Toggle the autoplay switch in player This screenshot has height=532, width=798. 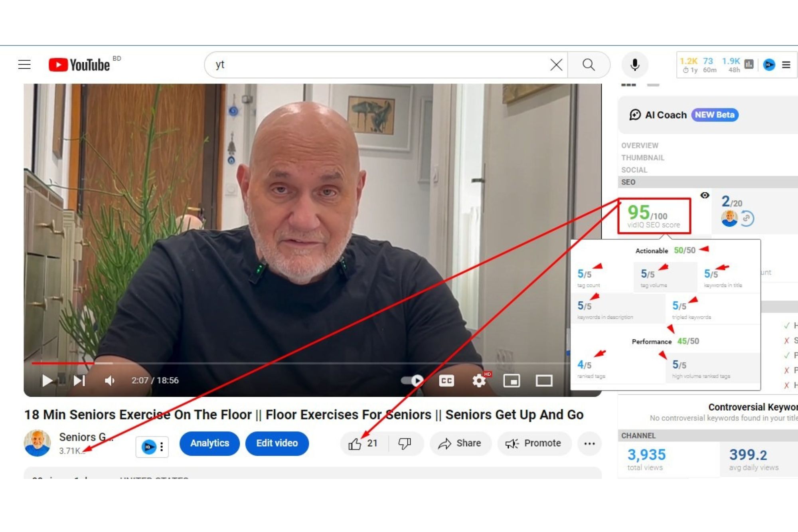pos(413,380)
